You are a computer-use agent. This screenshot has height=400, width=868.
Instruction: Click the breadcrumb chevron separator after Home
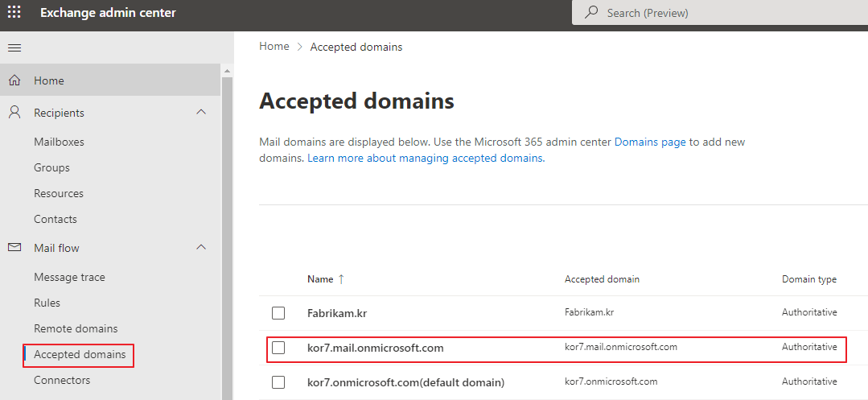299,47
